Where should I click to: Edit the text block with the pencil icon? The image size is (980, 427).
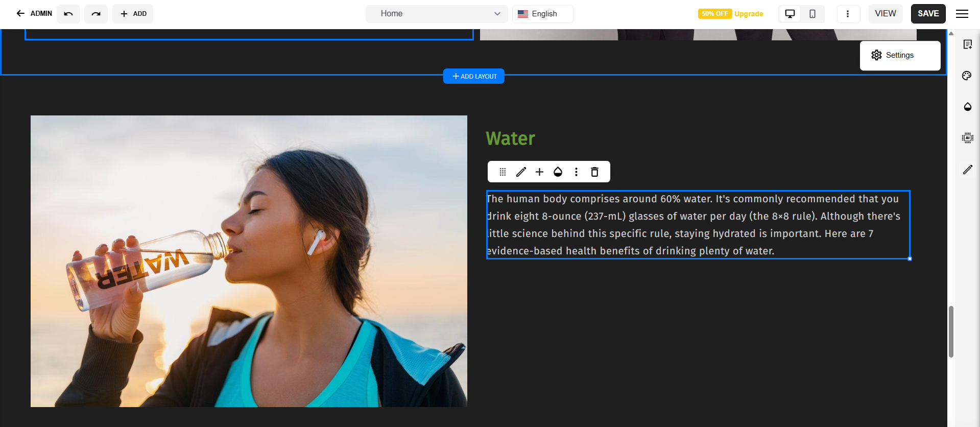(521, 172)
